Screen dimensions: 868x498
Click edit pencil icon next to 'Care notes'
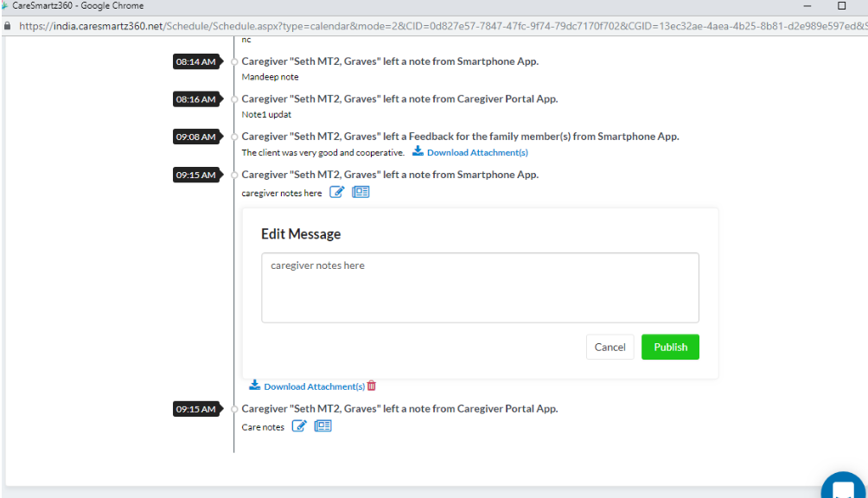coord(299,426)
